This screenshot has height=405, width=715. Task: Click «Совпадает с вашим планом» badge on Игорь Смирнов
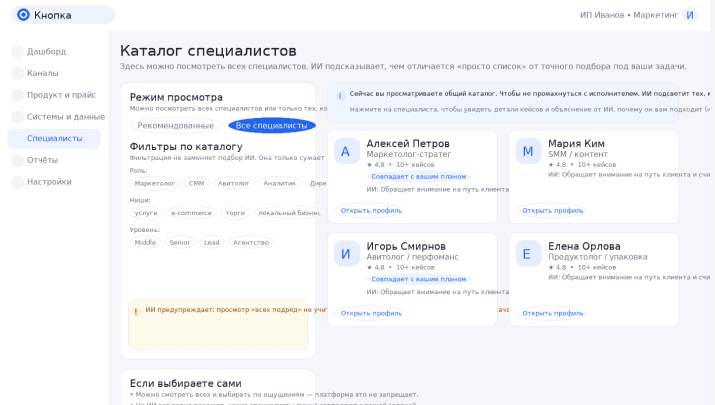419,279
